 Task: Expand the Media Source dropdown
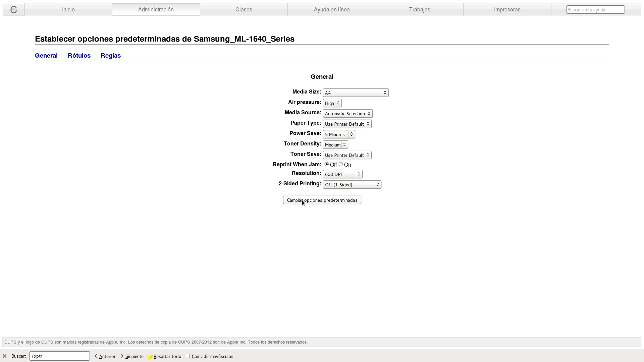point(347,113)
